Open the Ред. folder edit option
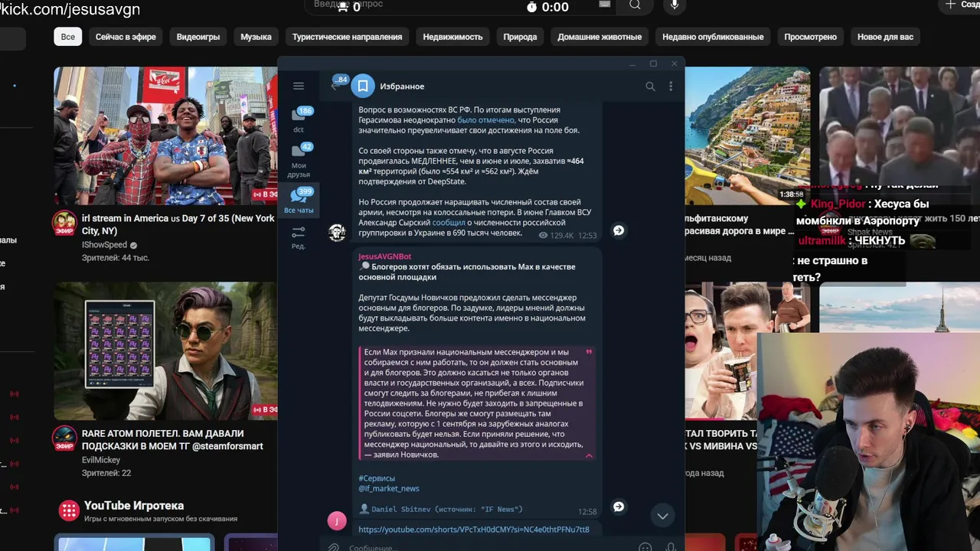The height and width of the screenshot is (551, 980). click(299, 237)
